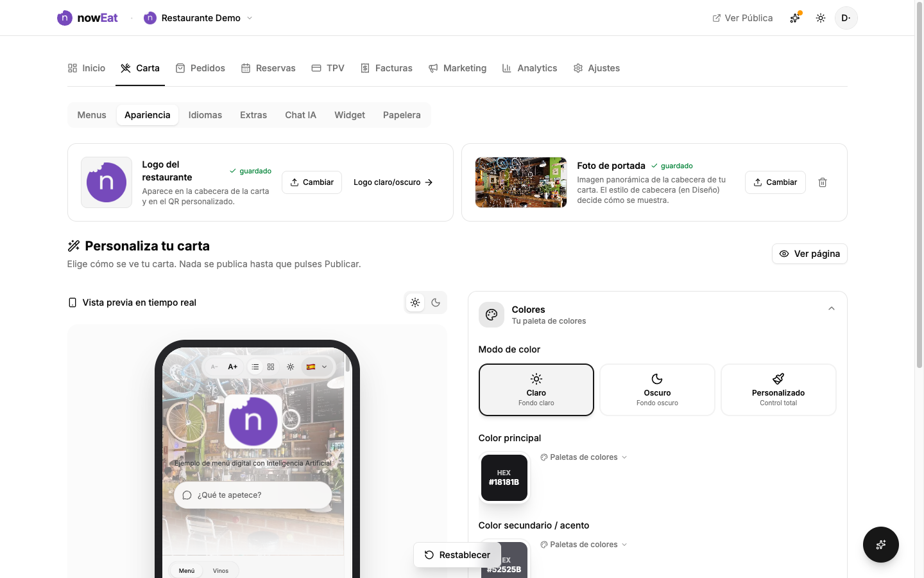Open Ver Pública link
The height and width of the screenshot is (578, 924).
[742, 18]
